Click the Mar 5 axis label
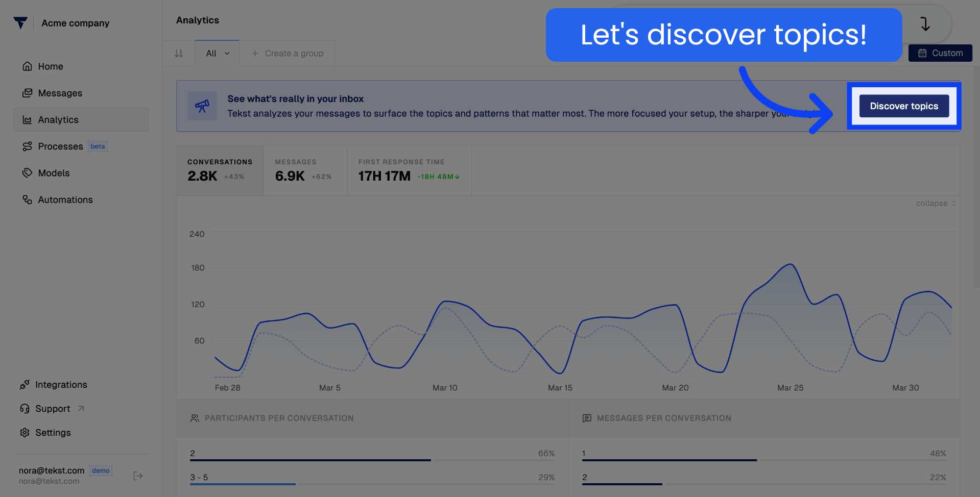The width and height of the screenshot is (980, 497). (329, 388)
